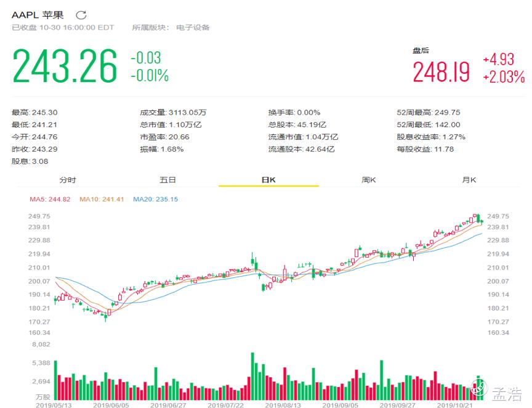This screenshot has height=408, width=532.
Task: Click the 2019/09/05 date axis label
Action: [341, 405]
